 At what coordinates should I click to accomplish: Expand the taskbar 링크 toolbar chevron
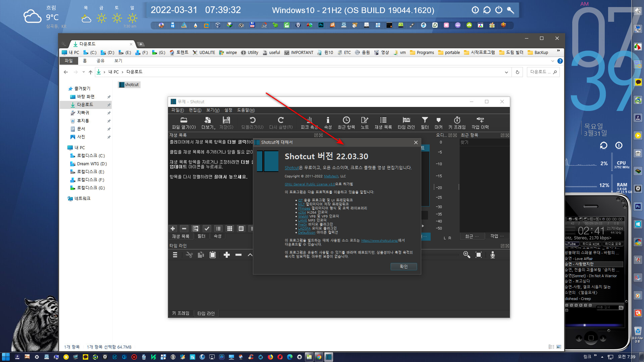click(595, 355)
